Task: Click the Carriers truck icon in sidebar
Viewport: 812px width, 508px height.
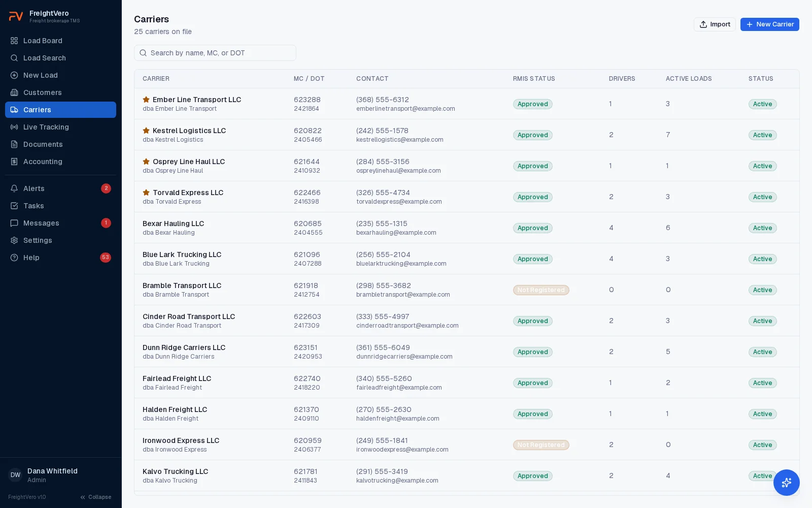Action: [x=14, y=110]
